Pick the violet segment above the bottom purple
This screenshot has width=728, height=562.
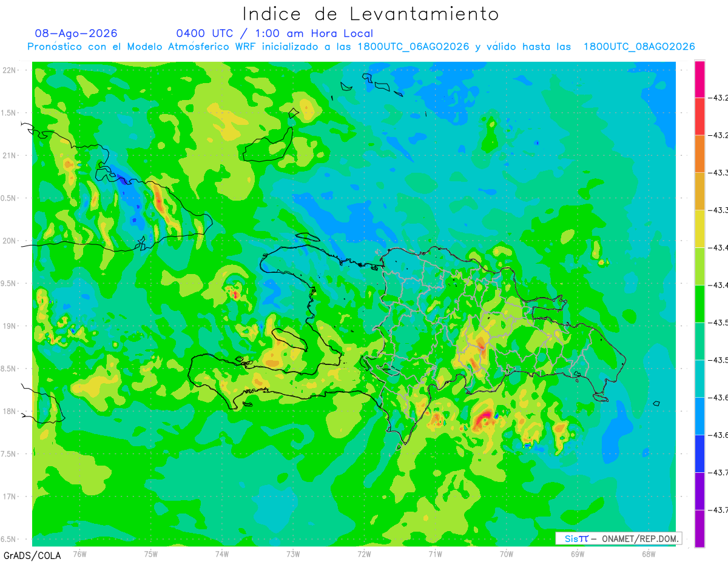click(x=699, y=491)
